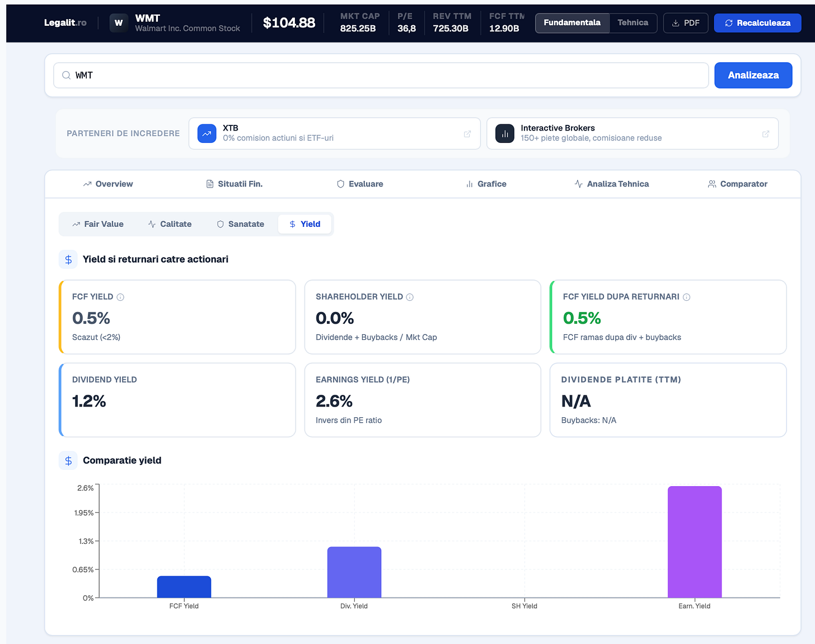This screenshot has width=815, height=644.
Task: Select the Fair Value sub-tab
Action: pos(98,224)
